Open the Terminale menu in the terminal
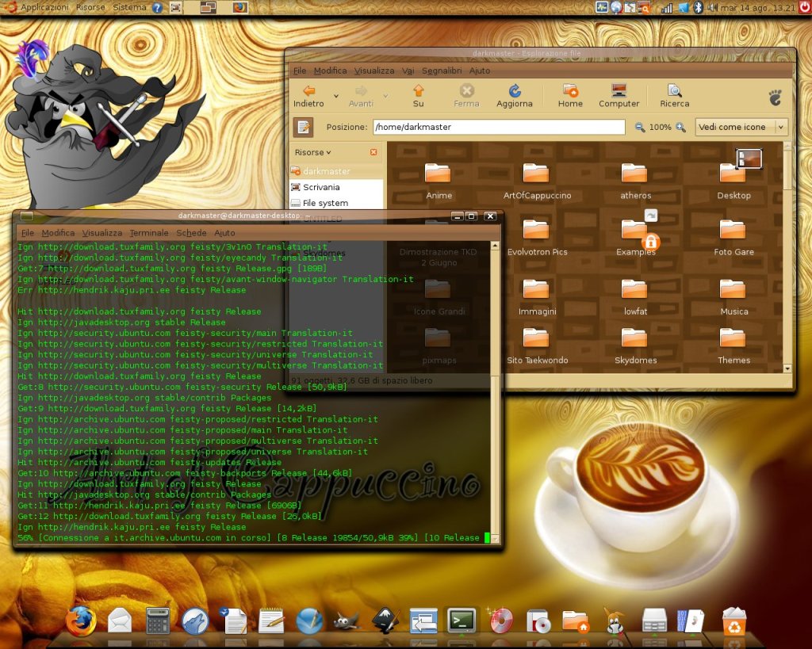This screenshot has width=812, height=649. coord(149,233)
